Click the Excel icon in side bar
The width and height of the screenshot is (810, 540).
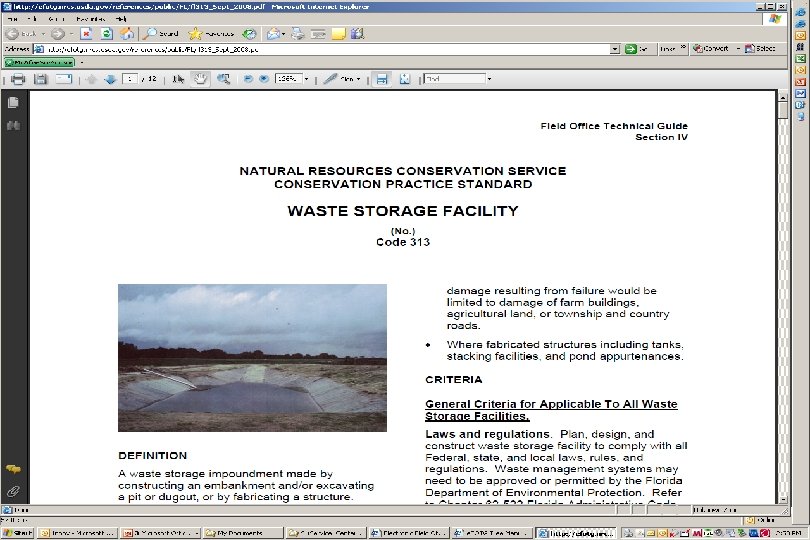801,58
